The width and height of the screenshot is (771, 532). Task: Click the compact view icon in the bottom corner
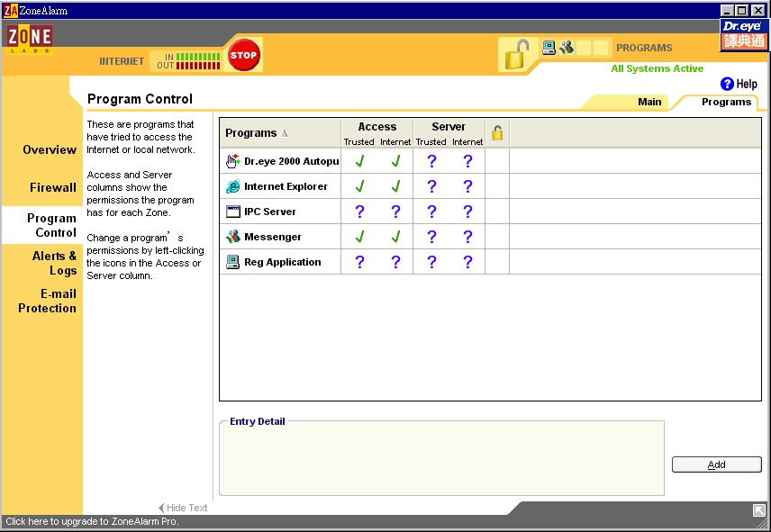point(758,509)
